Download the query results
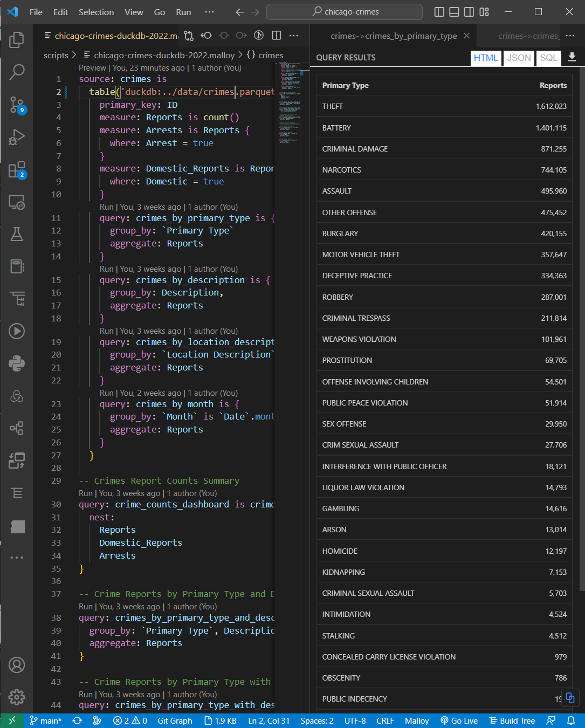 pos(572,58)
